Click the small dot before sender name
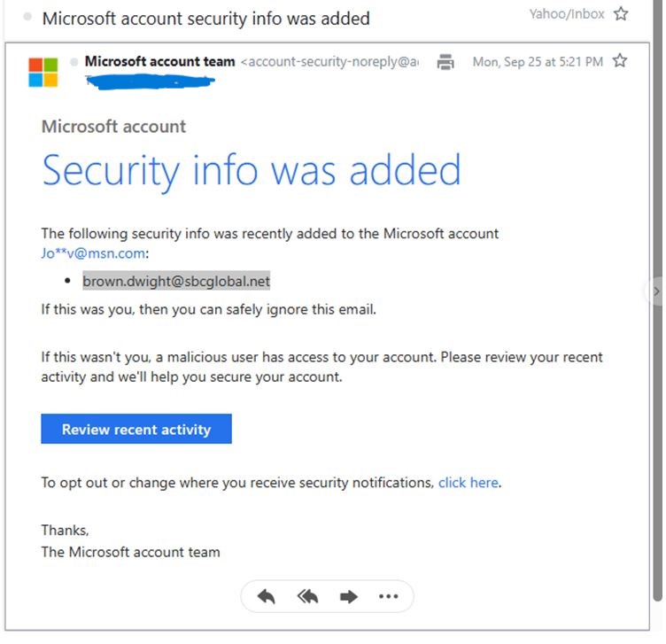The height and width of the screenshot is (644, 666). pyautogui.click(x=74, y=62)
